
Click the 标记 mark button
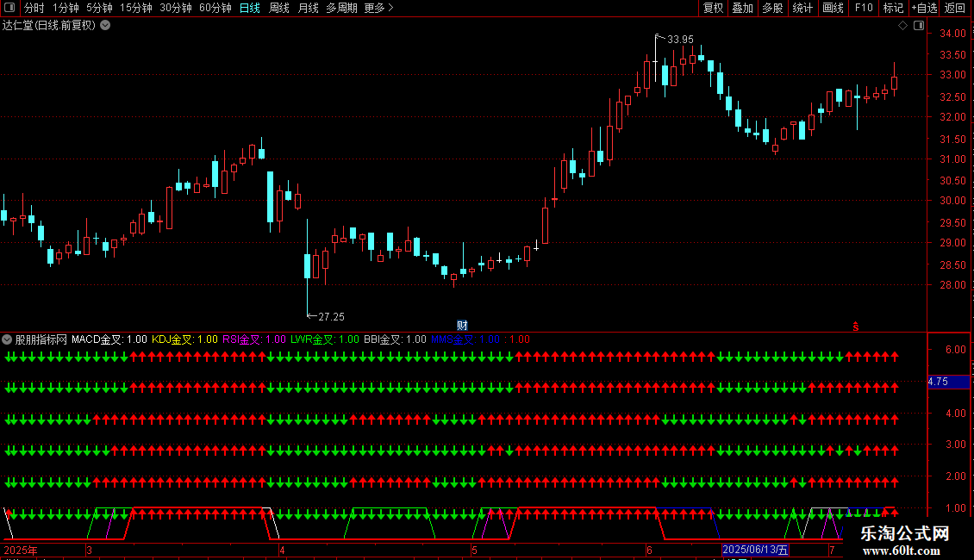[x=893, y=8]
